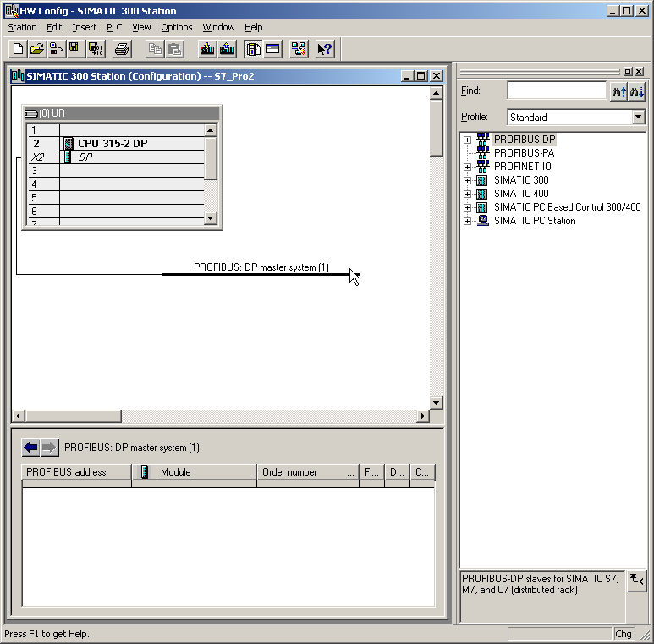Open the Profile dropdown showing Standard

pos(638,117)
